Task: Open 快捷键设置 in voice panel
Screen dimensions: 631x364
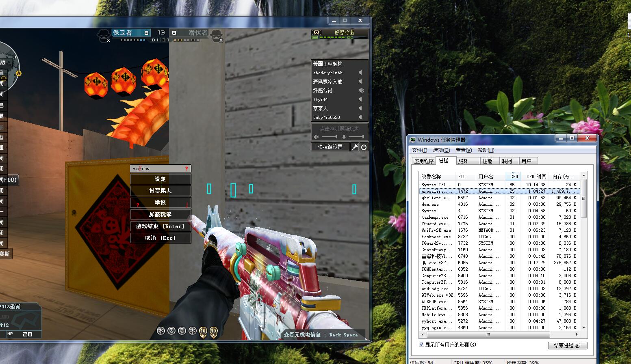Action: (x=330, y=147)
